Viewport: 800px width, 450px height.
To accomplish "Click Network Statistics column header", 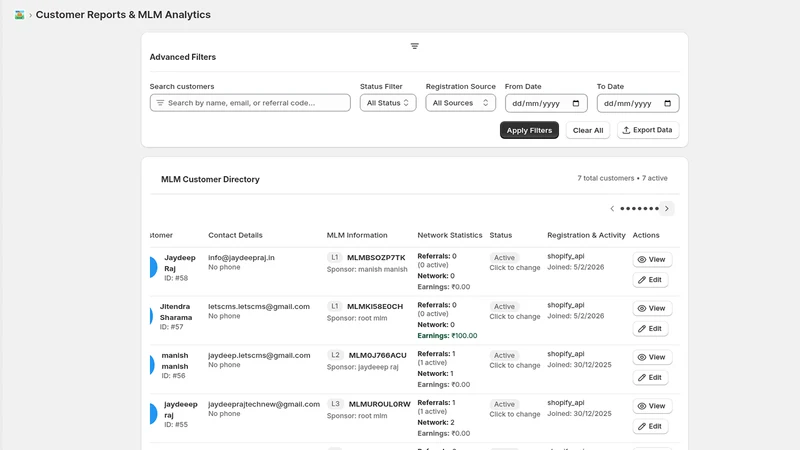I will (x=449, y=235).
